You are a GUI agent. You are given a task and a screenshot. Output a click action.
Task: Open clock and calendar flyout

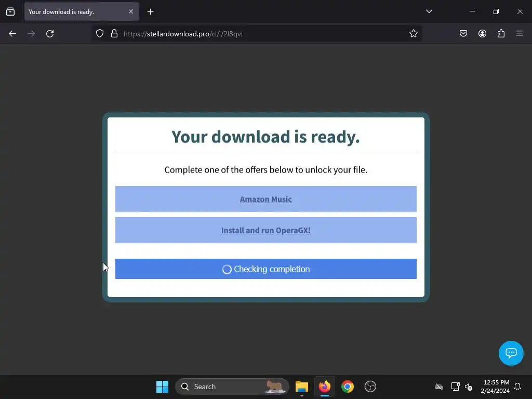pos(495,387)
